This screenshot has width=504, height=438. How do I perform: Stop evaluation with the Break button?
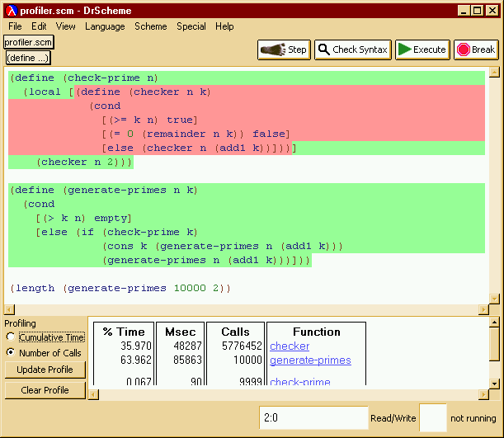coord(476,49)
